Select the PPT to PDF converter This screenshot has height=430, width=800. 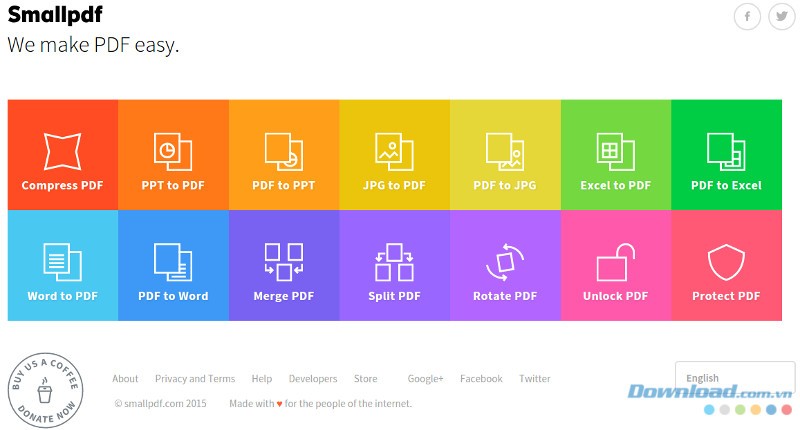coord(173,155)
